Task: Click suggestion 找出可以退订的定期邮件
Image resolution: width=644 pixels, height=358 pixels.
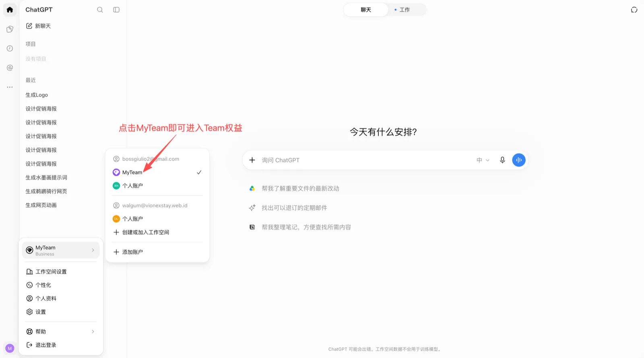Action: (x=294, y=208)
